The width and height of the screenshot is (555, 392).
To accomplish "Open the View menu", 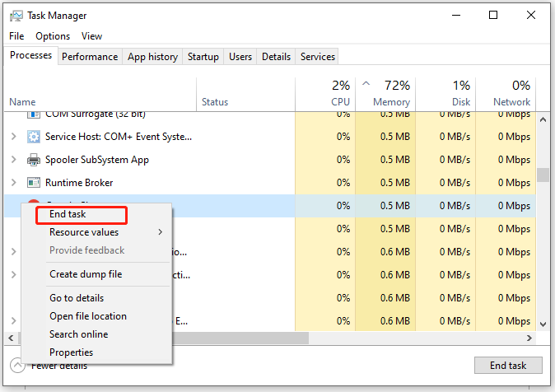I will click(x=91, y=36).
